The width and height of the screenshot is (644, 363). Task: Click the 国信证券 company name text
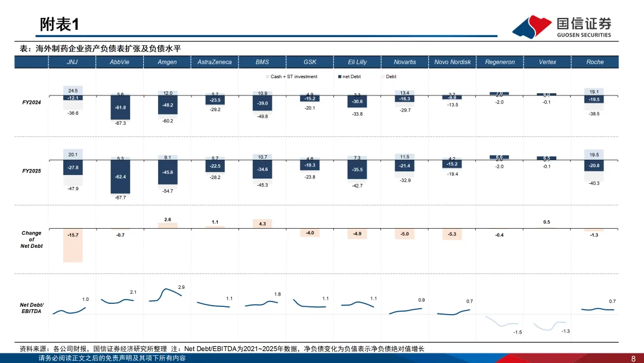[584, 23]
